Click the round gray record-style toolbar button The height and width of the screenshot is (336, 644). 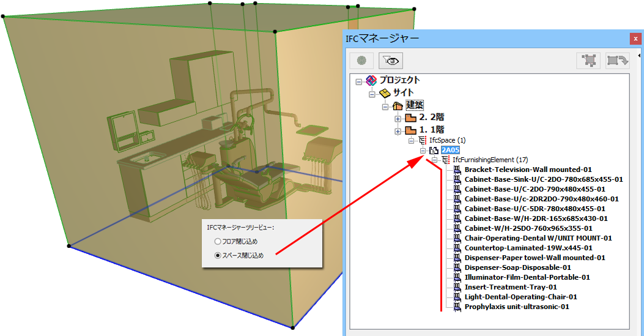pos(361,61)
